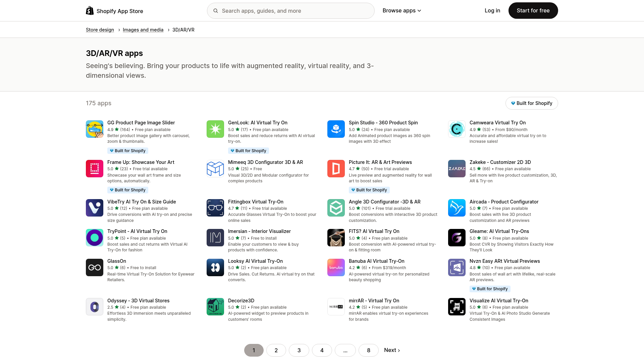
Task: Click the '175 apps' count text
Action: tap(99, 103)
